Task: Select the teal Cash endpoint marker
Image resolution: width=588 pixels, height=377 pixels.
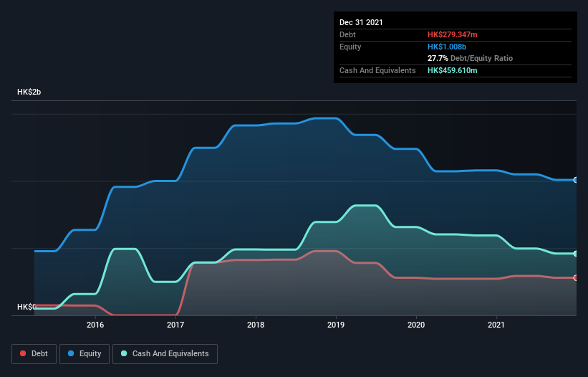Action: coord(576,254)
